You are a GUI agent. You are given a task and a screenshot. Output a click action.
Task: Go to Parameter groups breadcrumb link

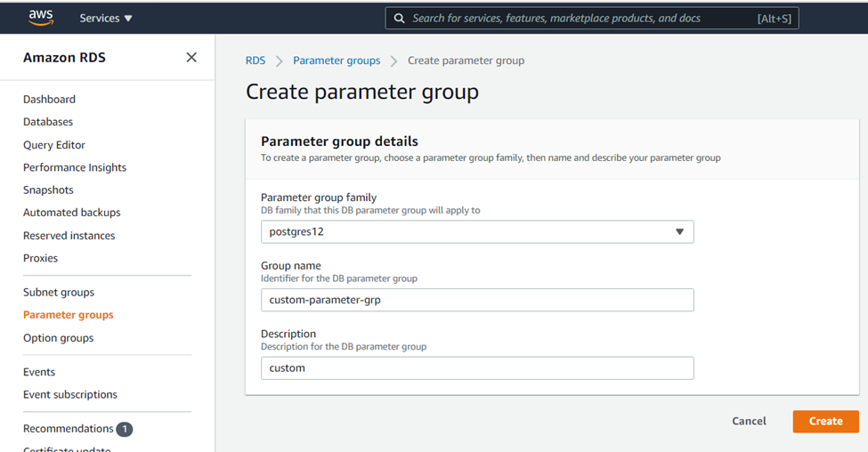click(x=337, y=61)
